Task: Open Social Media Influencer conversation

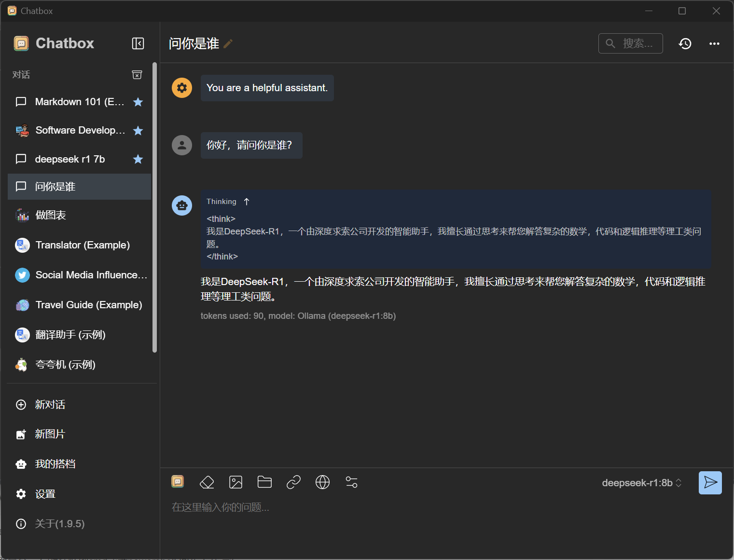Action: (80, 275)
